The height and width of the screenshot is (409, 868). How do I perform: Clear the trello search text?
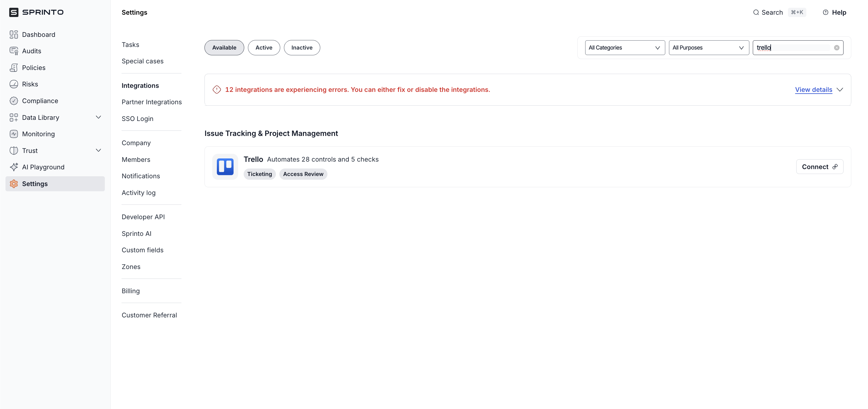(x=837, y=48)
